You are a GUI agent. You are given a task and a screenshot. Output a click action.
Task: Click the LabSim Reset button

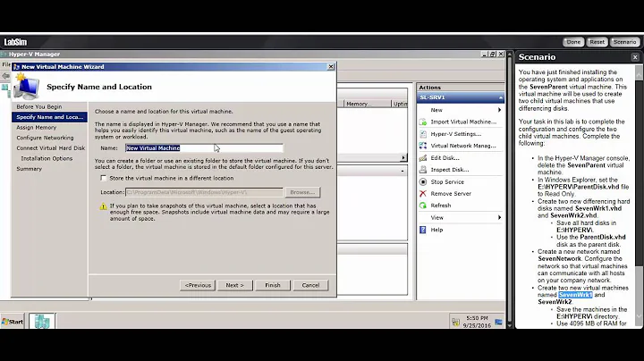(x=597, y=42)
